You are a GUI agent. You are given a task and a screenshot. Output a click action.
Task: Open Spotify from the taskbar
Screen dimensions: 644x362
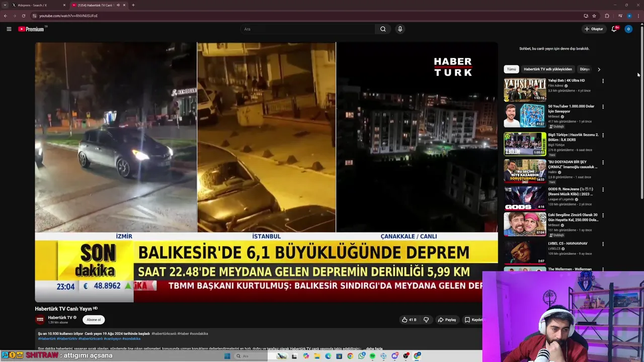[372, 356]
